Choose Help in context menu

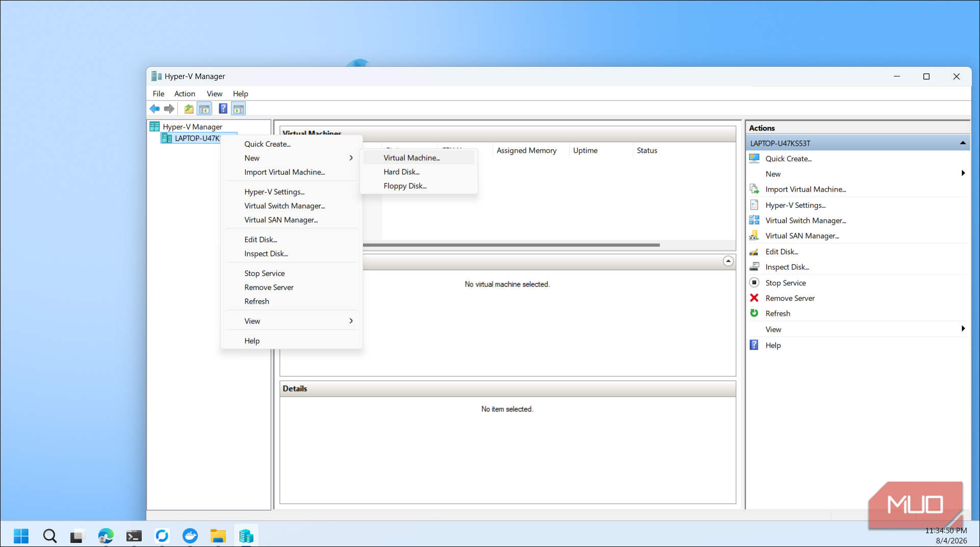pos(292,341)
